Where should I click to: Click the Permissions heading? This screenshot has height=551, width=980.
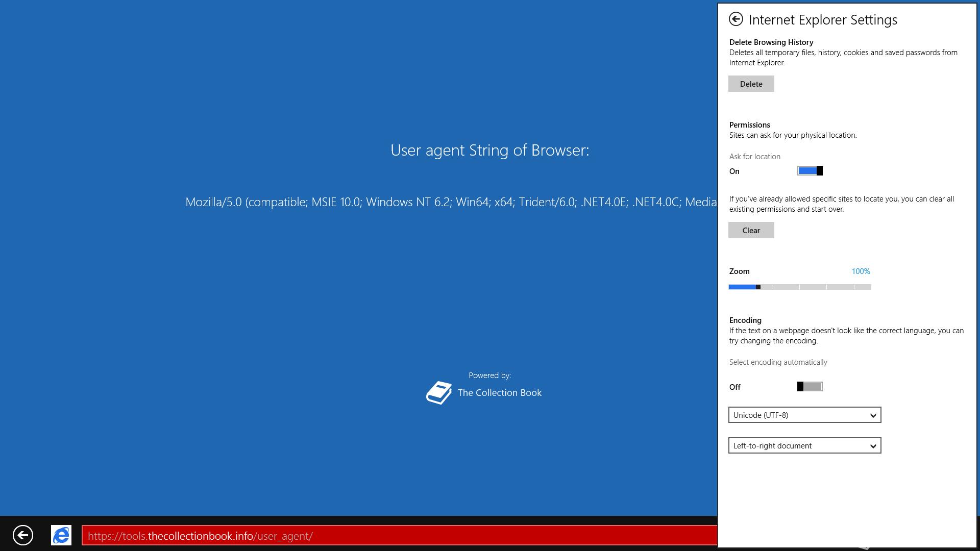point(749,125)
